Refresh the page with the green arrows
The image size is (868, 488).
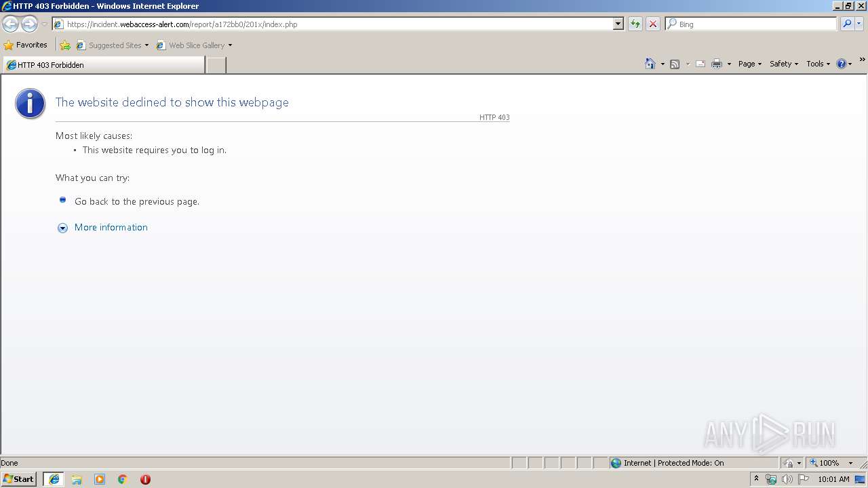[635, 24]
